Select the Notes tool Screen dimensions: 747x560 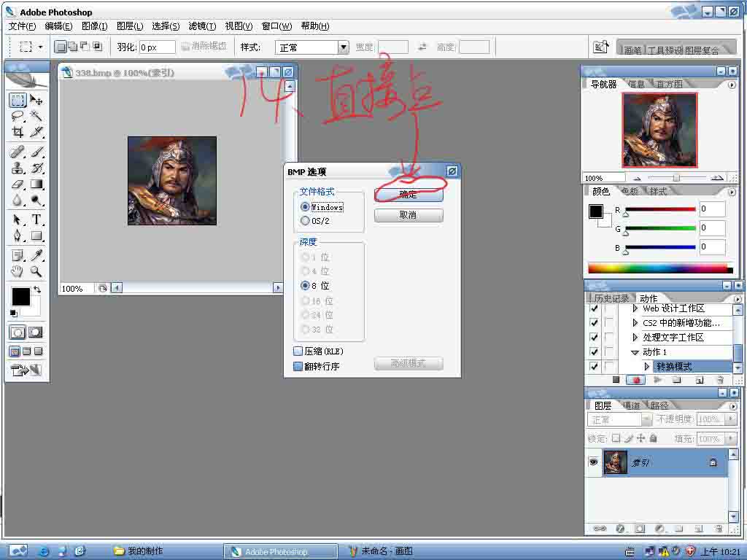pyautogui.click(x=18, y=256)
